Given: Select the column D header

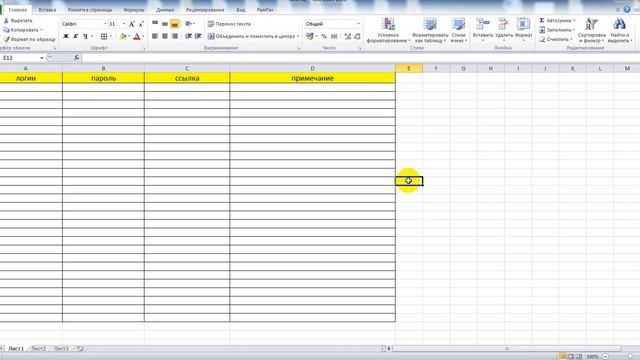Looking at the screenshot, I should point(312,69).
